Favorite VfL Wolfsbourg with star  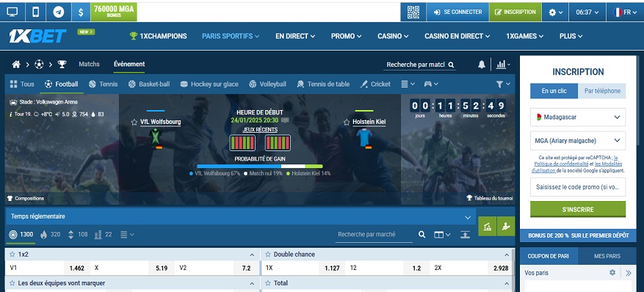click(x=134, y=123)
